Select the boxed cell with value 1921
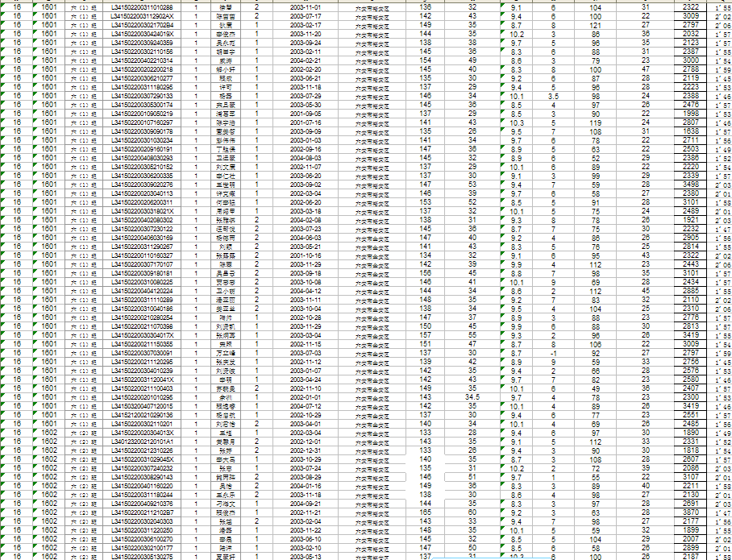Viewport: 732px width, 560px height. pyautogui.click(x=690, y=220)
